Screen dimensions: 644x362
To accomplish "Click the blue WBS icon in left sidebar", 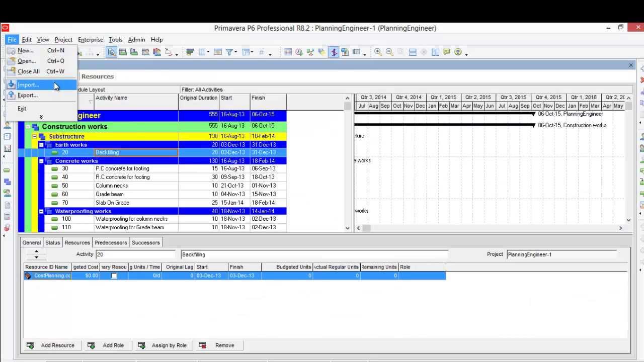I will point(7,182).
